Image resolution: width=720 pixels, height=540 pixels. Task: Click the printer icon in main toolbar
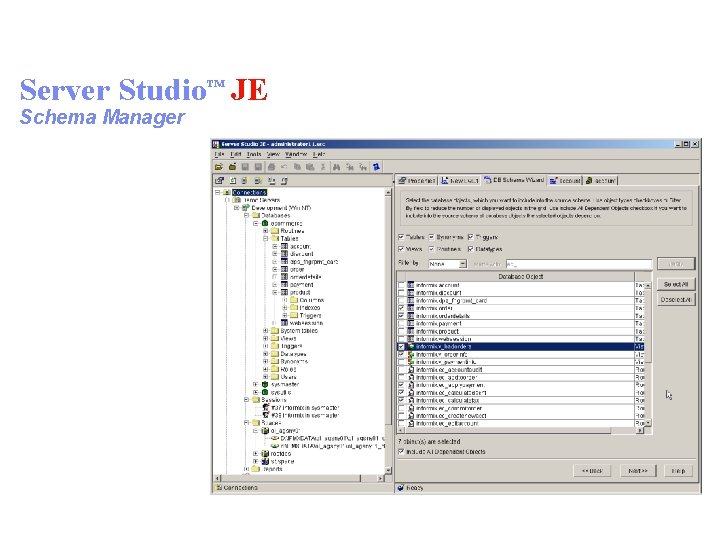click(271, 167)
